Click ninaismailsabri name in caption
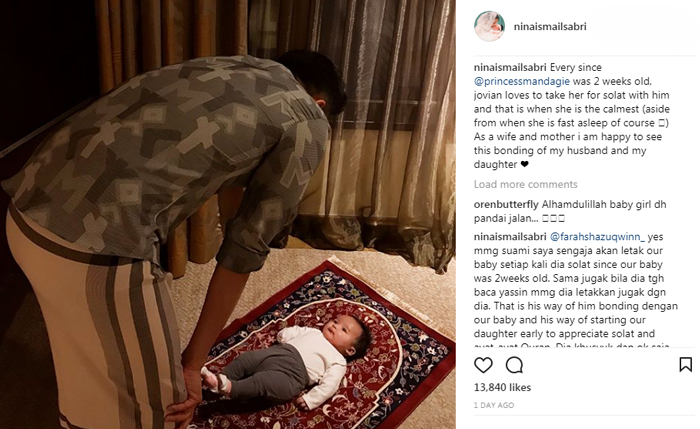700x429 pixels. click(x=510, y=67)
